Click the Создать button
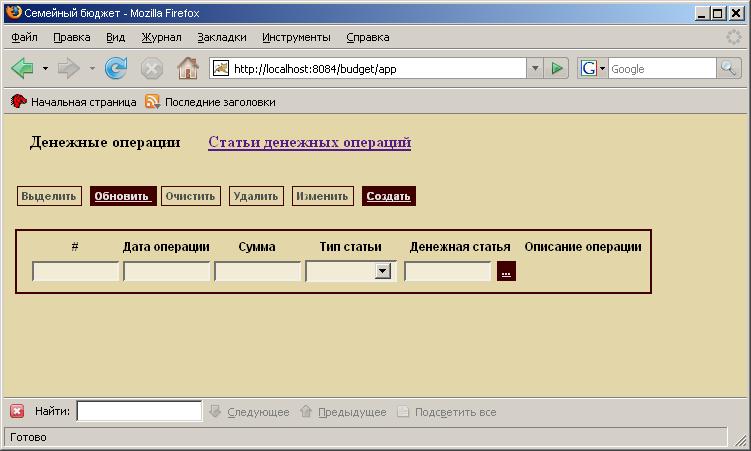The width and height of the screenshot is (751, 451). pyautogui.click(x=389, y=196)
